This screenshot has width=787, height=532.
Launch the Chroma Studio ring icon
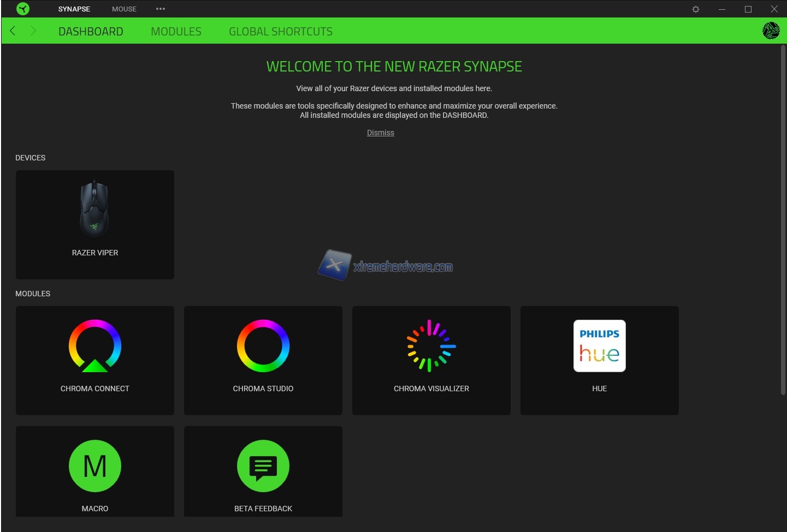point(263,346)
